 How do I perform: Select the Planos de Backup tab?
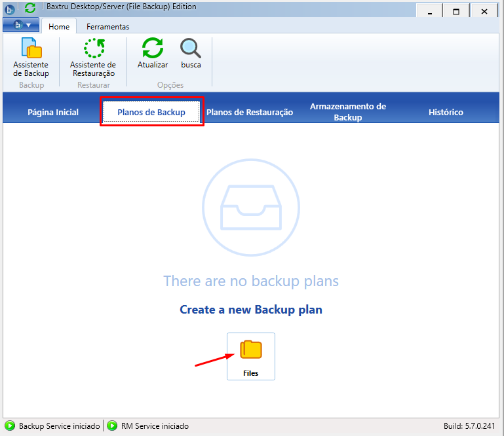[x=151, y=112]
